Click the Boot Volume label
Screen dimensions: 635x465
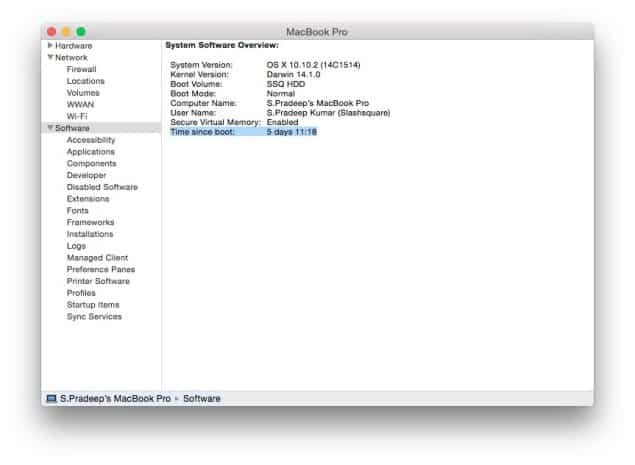(x=196, y=84)
